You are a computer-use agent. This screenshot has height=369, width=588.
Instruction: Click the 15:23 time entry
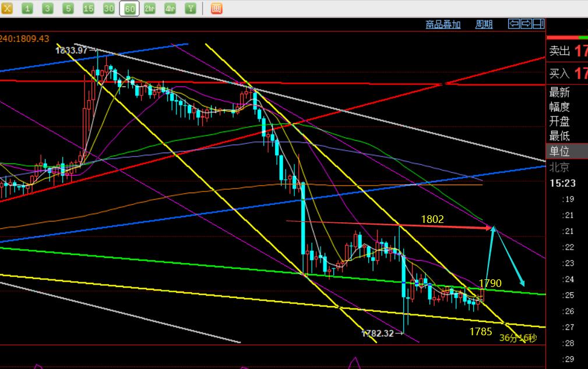point(562,183)
